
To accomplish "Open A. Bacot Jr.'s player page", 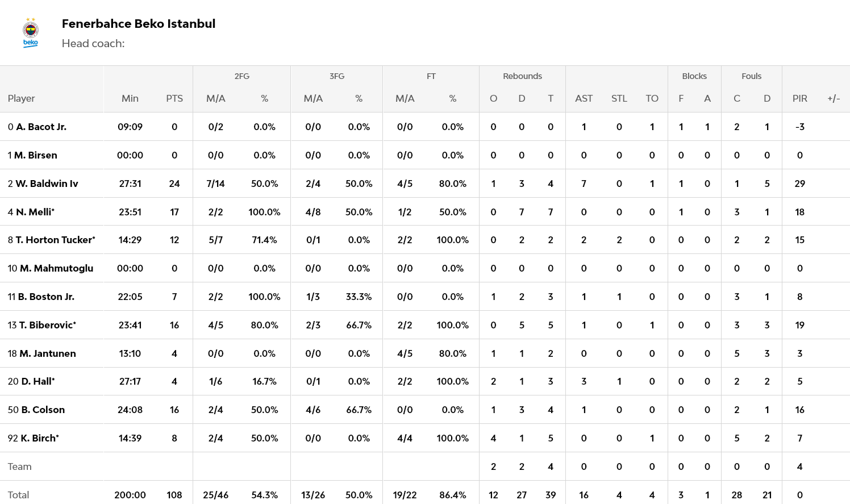I will pyautogui.click(x=41, y=127).
